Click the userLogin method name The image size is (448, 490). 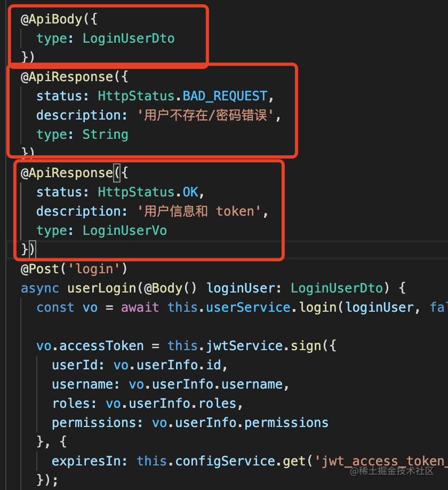tap(101, 288)
